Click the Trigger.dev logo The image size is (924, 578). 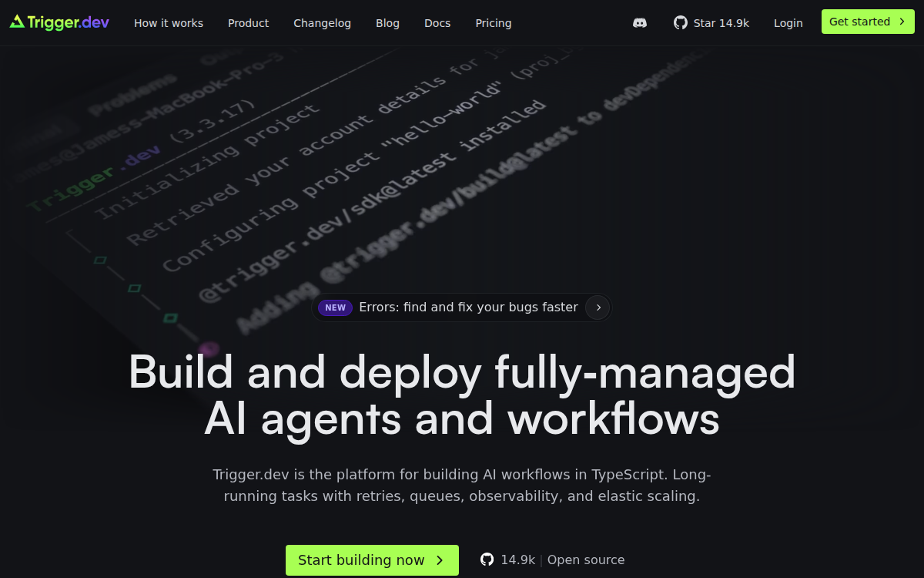coord(59,22)
